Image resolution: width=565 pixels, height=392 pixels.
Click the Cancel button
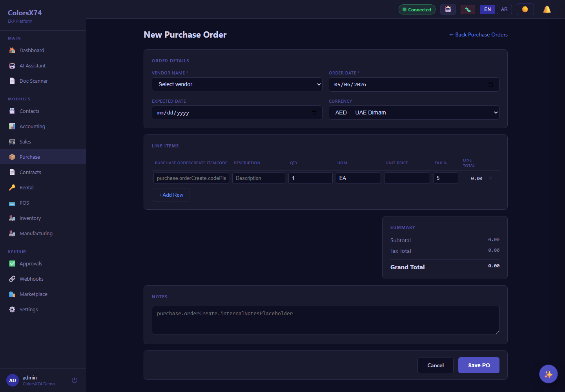coord(436,365)
